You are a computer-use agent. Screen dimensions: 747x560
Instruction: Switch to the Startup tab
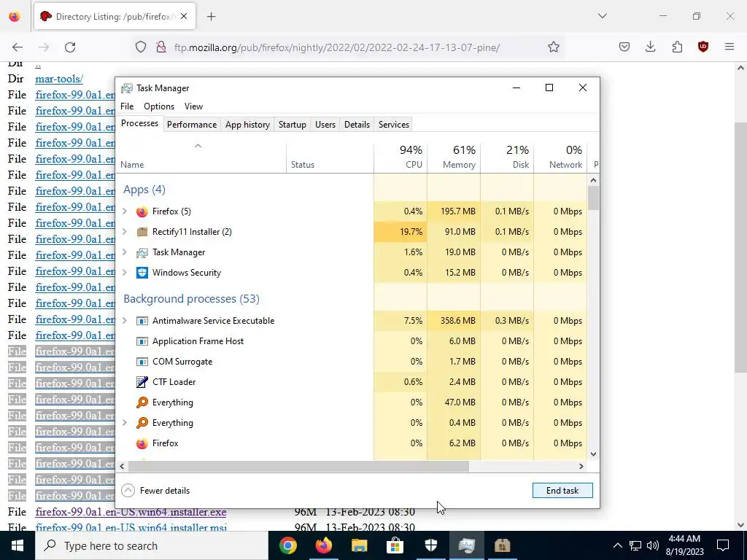click(x=292, y=124)
